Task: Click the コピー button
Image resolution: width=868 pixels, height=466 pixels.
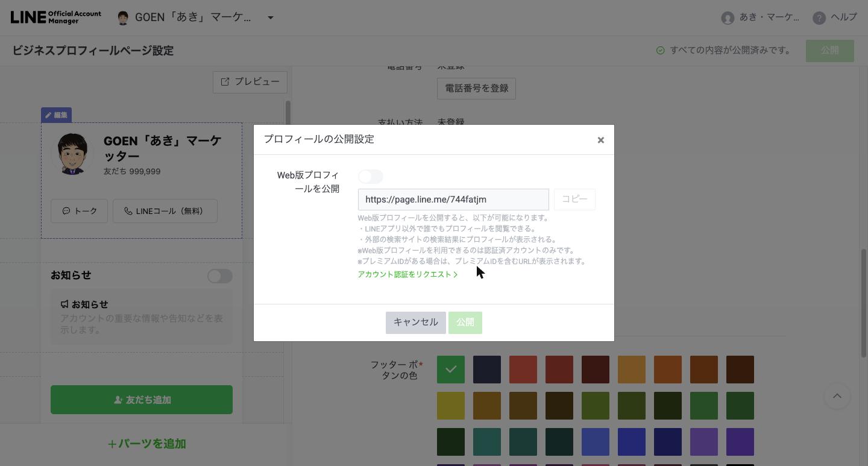Action: 574,200
